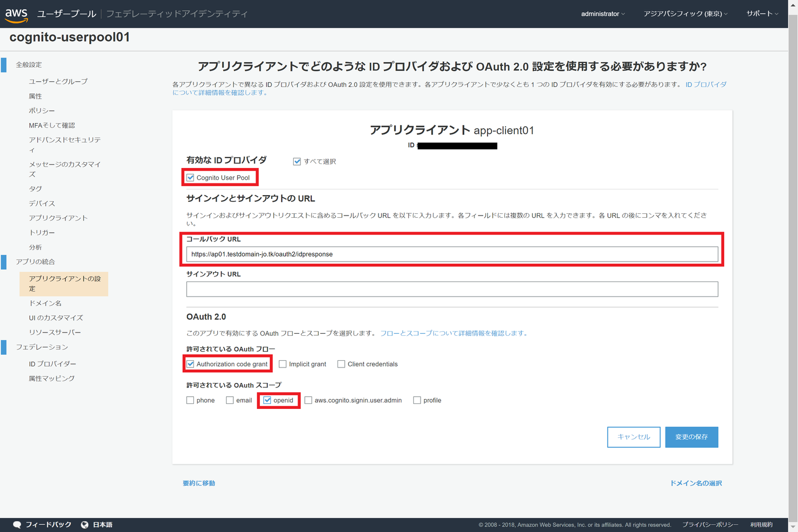
Task: Open the アジアパシフィック (東京) region dropdown
Action: pos(686,14)
